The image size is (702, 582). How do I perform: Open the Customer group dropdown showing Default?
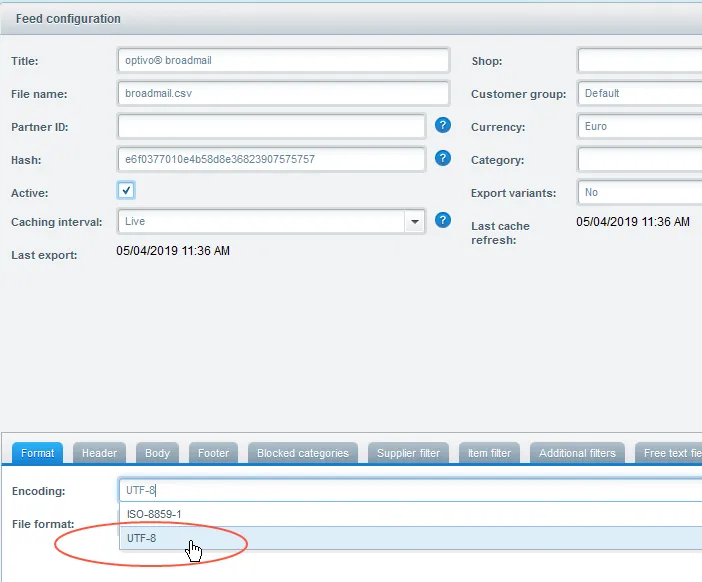[639, 94]
